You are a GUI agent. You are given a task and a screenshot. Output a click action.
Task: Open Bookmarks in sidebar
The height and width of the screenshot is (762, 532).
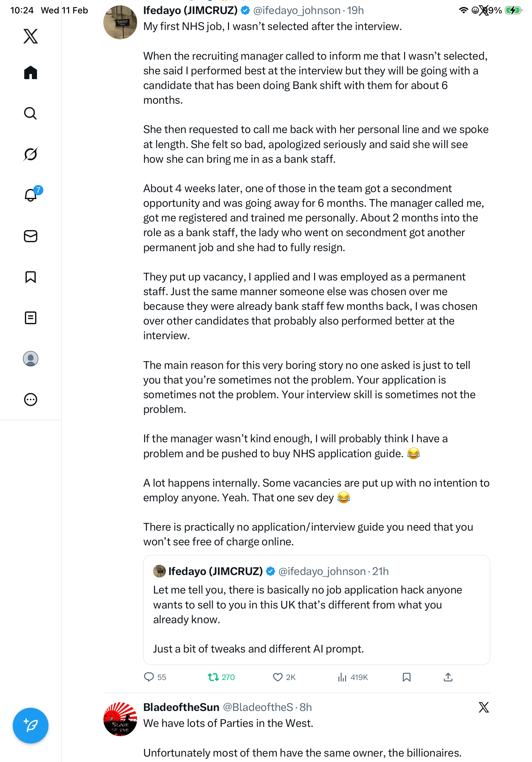click(31, 277)
